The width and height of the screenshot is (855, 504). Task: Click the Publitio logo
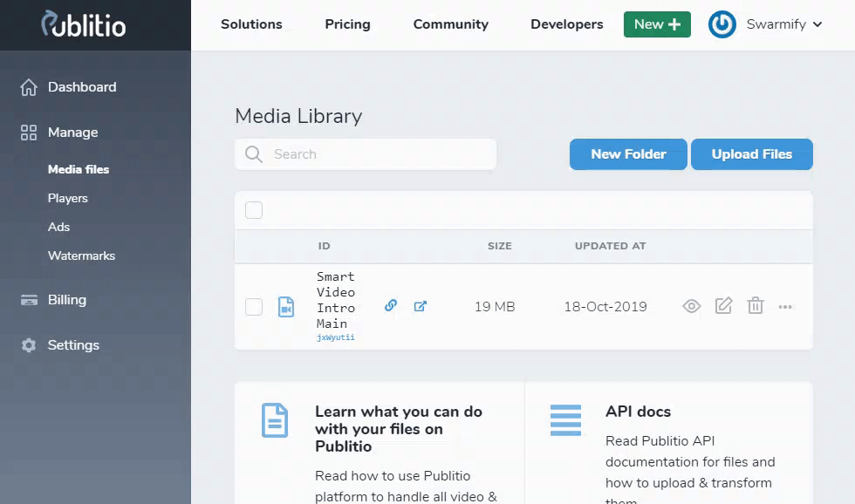tap(84, 24)
